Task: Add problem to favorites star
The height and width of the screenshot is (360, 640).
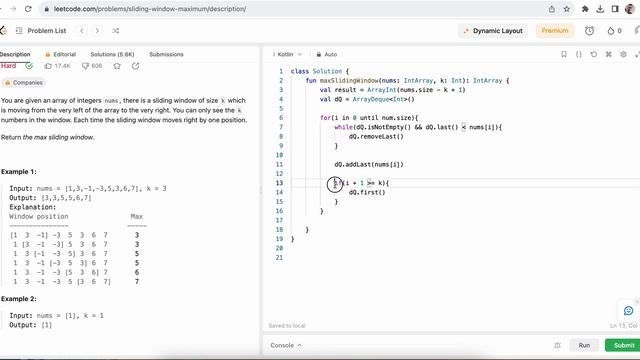Action: coord(117,66)
